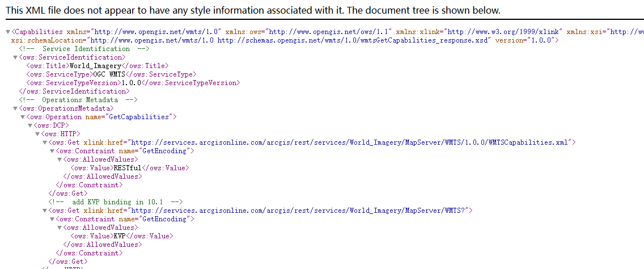Collapse the ows:HTTP node
This screenshot has height=269, width=644.
tap(37, 134)
